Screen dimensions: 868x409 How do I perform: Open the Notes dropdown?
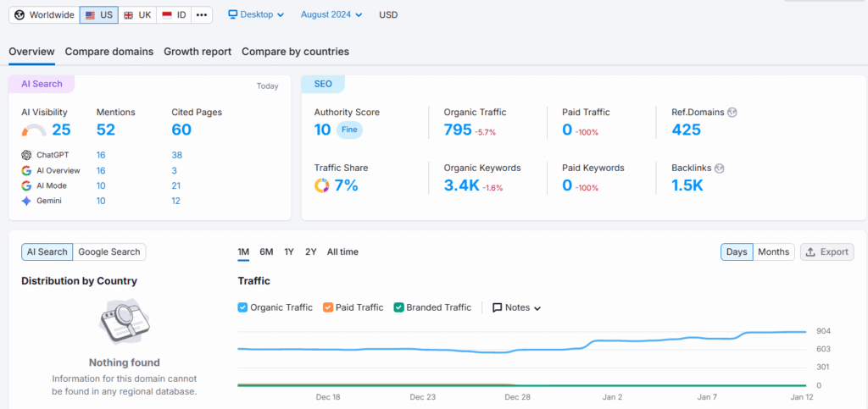click(x=516, y=307)
